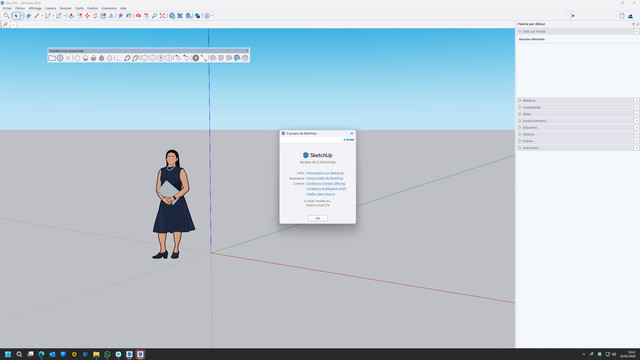Open Informations sur SketchUp link
This screenshot has height=360, width=640.
[325, 173]
